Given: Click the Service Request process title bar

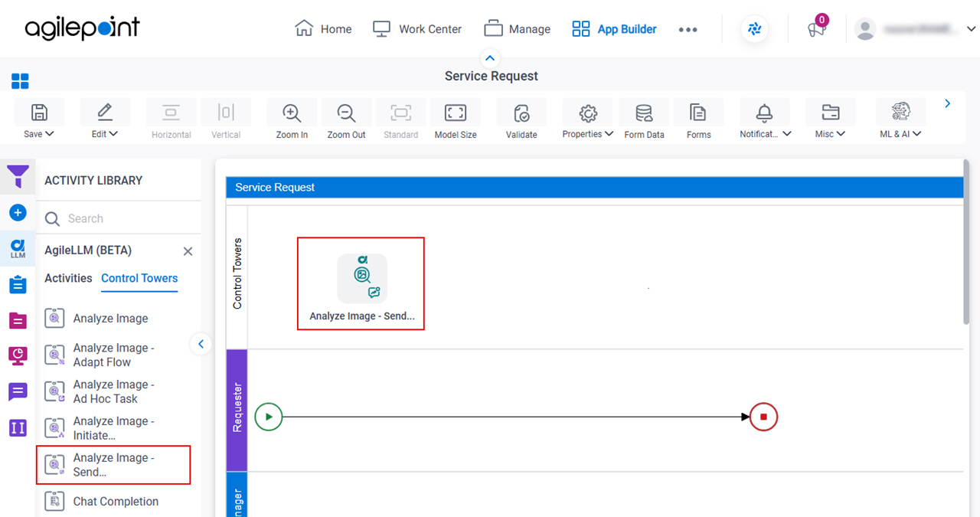Looking at the screenshot, I should (594, 187).
